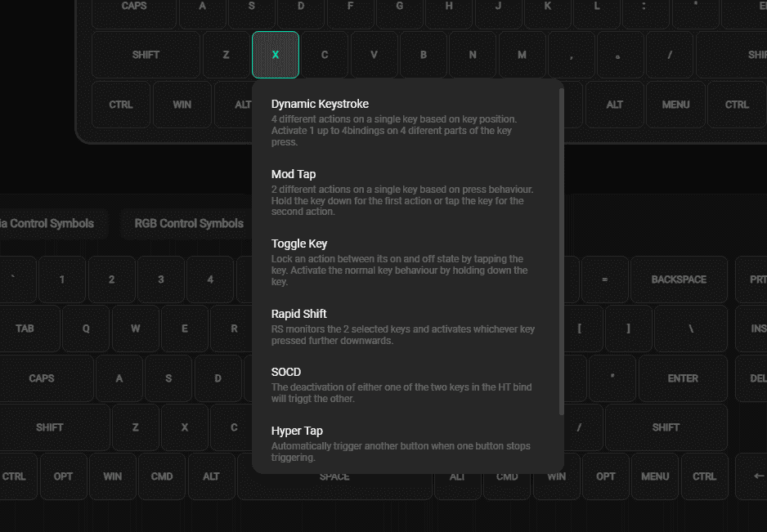Choose number 3 key in lower key picker
Viewport: 767px width, 532px height.
[161, 279]
